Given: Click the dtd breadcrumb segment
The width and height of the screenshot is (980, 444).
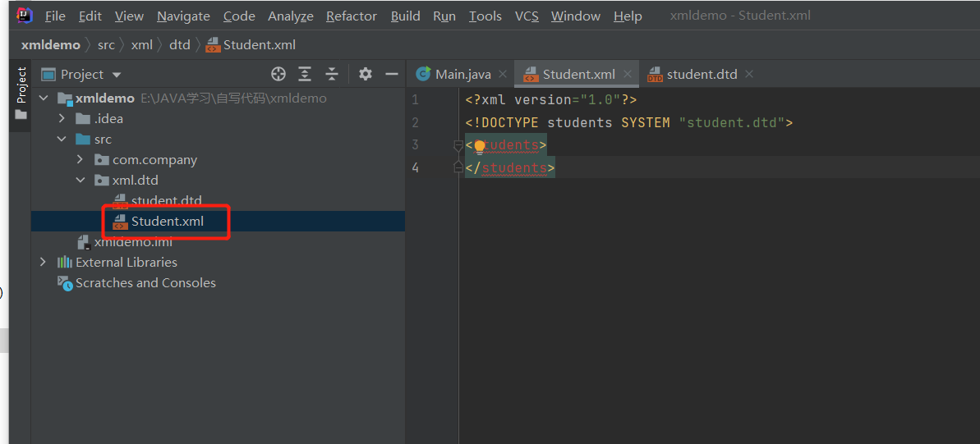Looking at the screenshot, I should point(179,45).
